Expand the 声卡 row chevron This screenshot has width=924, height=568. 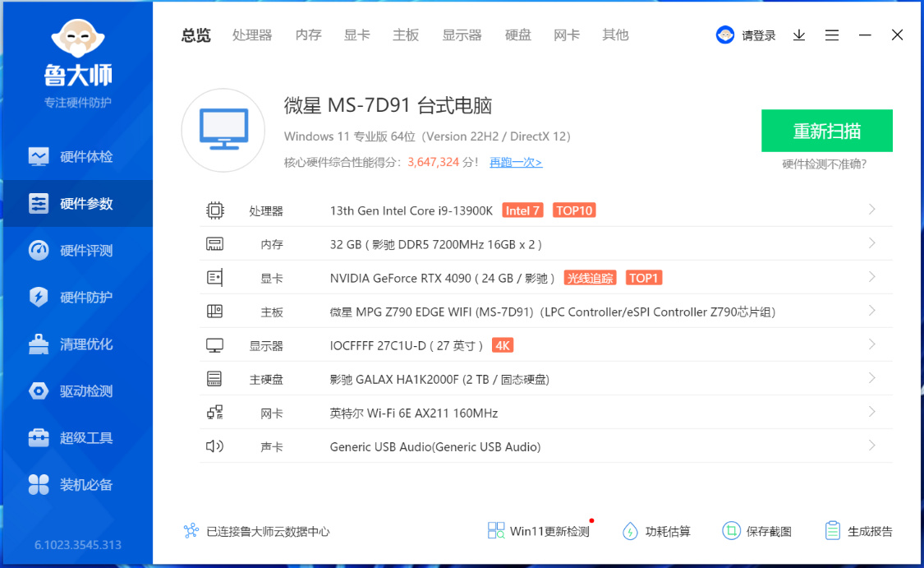[x=872, y=446]
